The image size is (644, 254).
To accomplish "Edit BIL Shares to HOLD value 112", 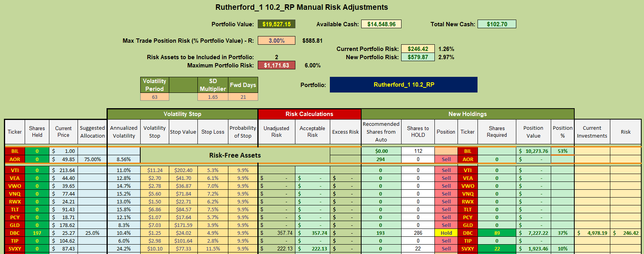I will [x=418, y=151].
